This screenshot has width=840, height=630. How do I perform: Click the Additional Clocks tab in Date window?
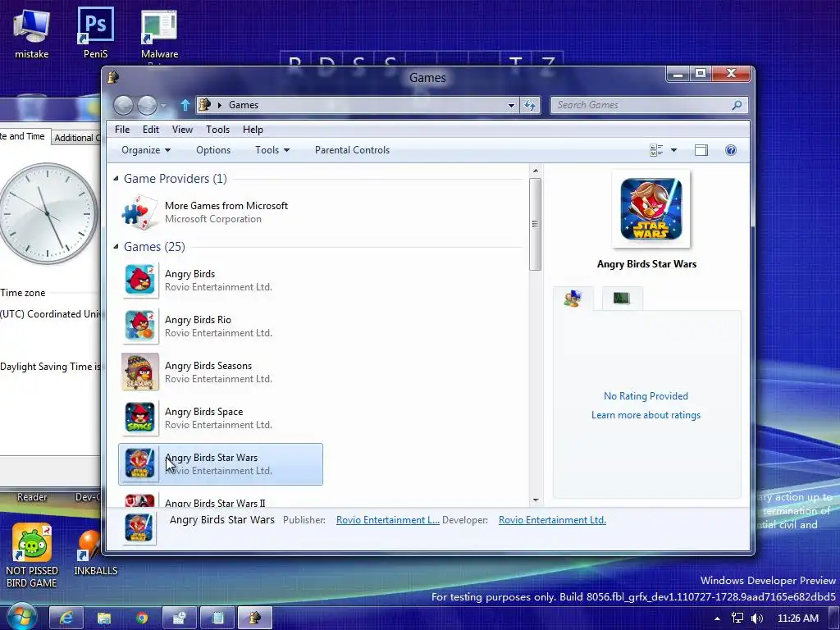76,138
